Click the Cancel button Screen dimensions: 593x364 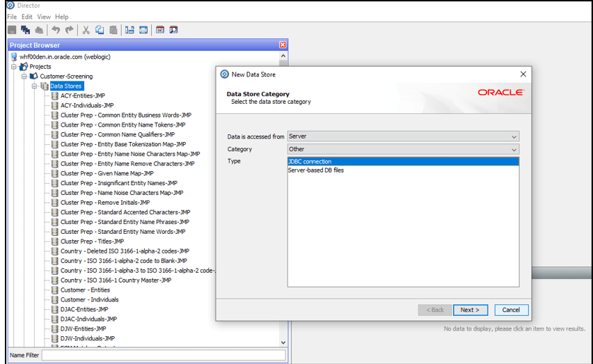512,310
